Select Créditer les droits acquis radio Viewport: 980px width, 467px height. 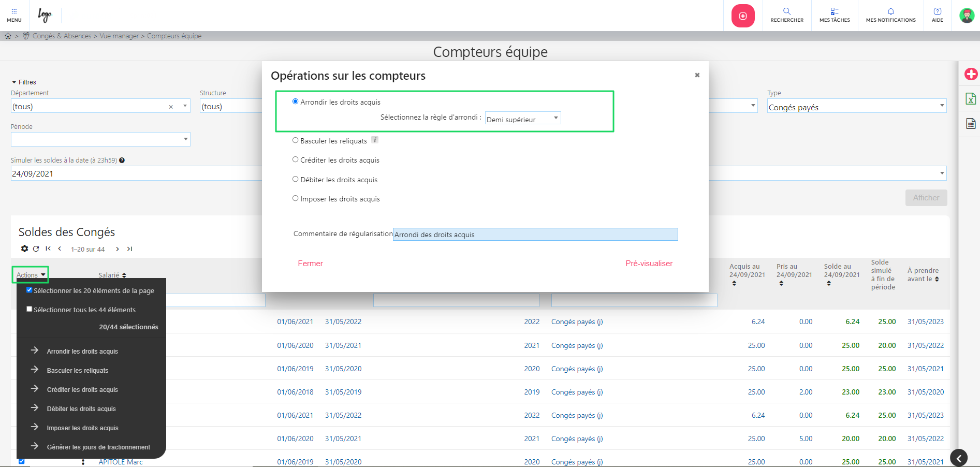pos(296,159)
